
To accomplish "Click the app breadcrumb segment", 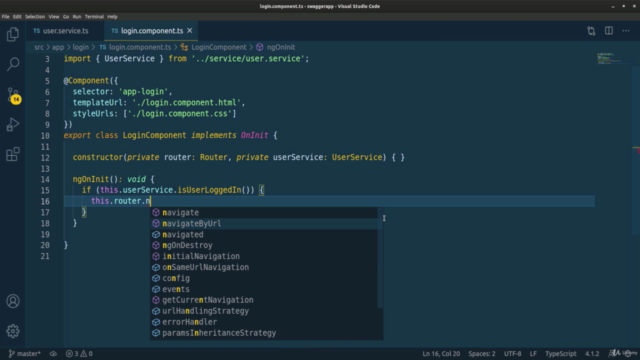I will click(58, 47).
